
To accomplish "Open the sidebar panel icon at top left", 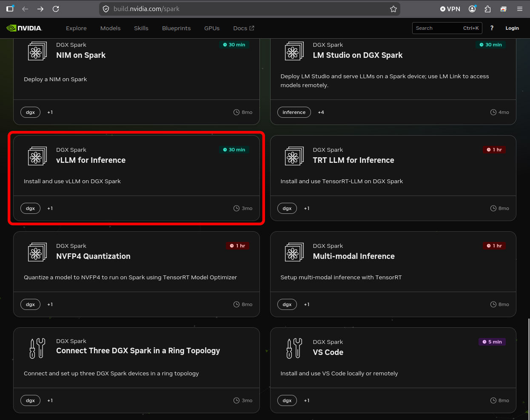I will tap(10, 9).
